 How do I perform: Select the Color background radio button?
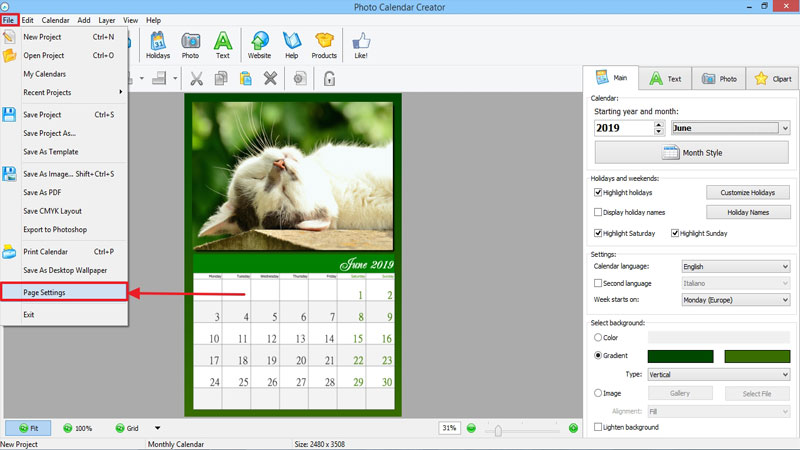pos(598,337)
